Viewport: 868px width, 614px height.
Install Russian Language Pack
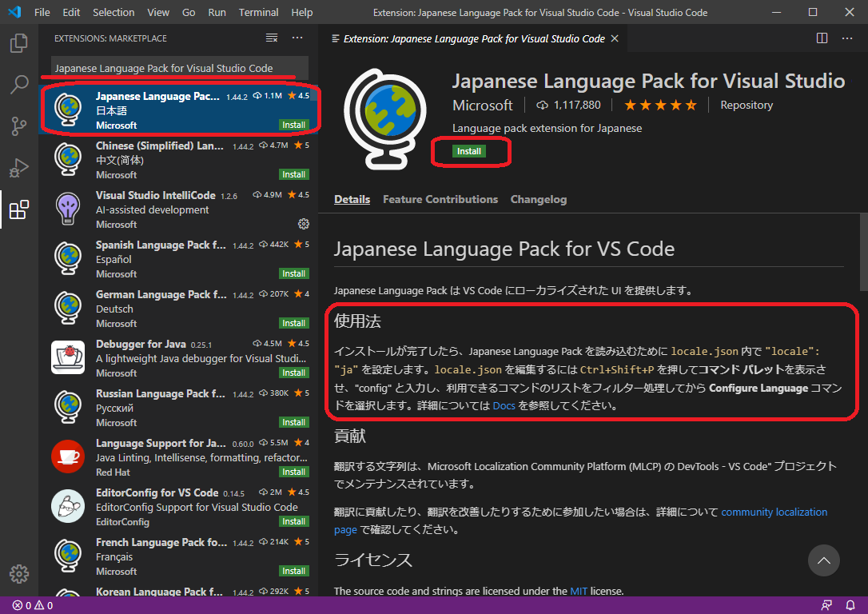tap(293, 422)
